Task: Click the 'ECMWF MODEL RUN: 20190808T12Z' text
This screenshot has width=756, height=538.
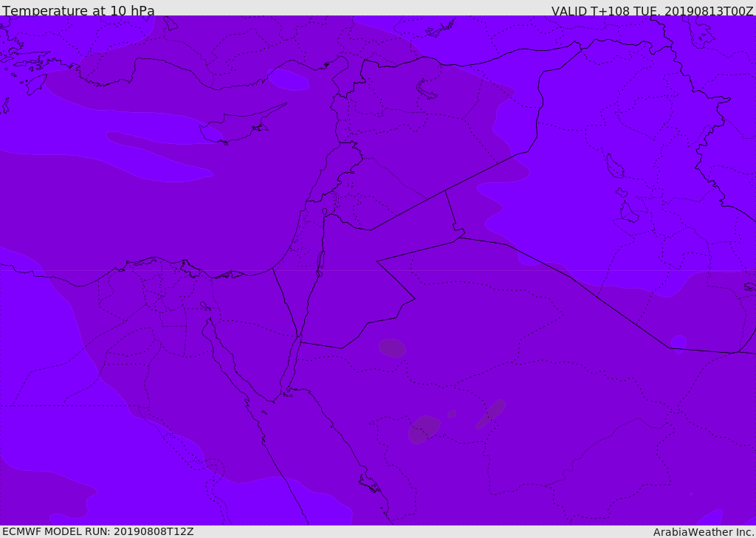Action: point(98,531)
